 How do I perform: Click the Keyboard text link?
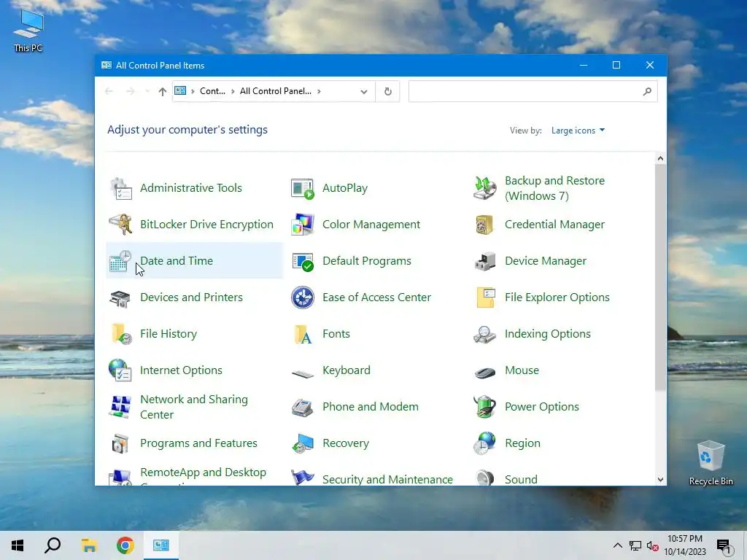(x=347, y=370)
